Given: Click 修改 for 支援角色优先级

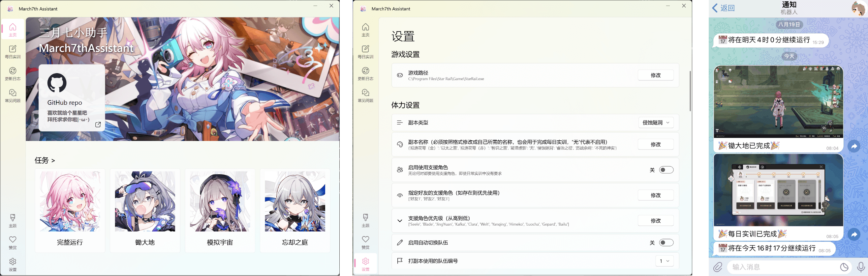Looking at the screenshot, I should (655, 221).
